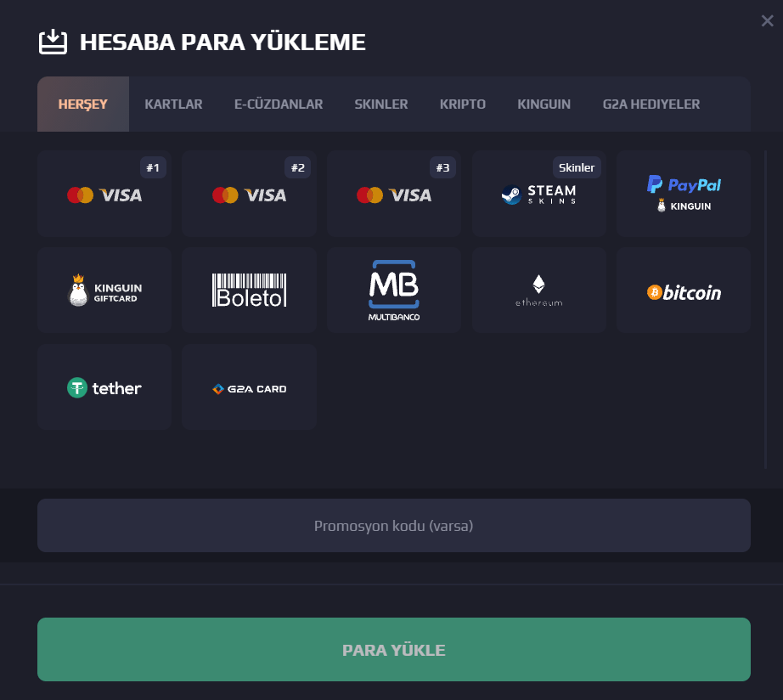The width and height of the screenshot is (783, 700).
Task: Open the KARTLAR tab
Action: [173, 104]
